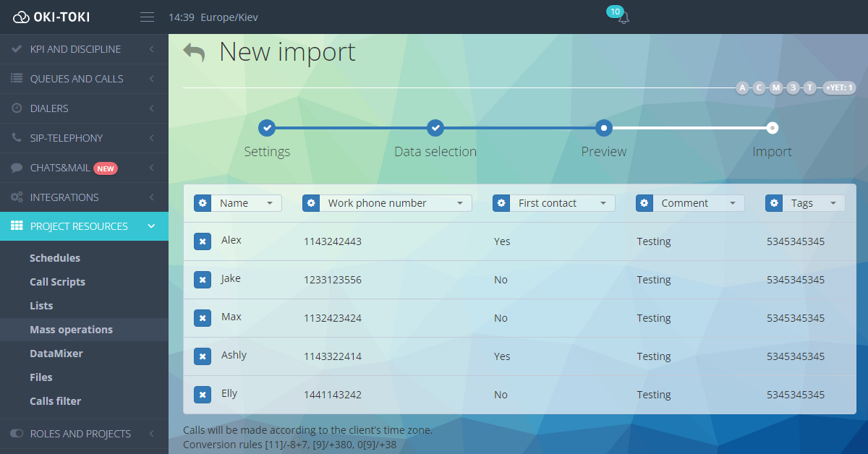Click the gear icon for Name column

203,203
